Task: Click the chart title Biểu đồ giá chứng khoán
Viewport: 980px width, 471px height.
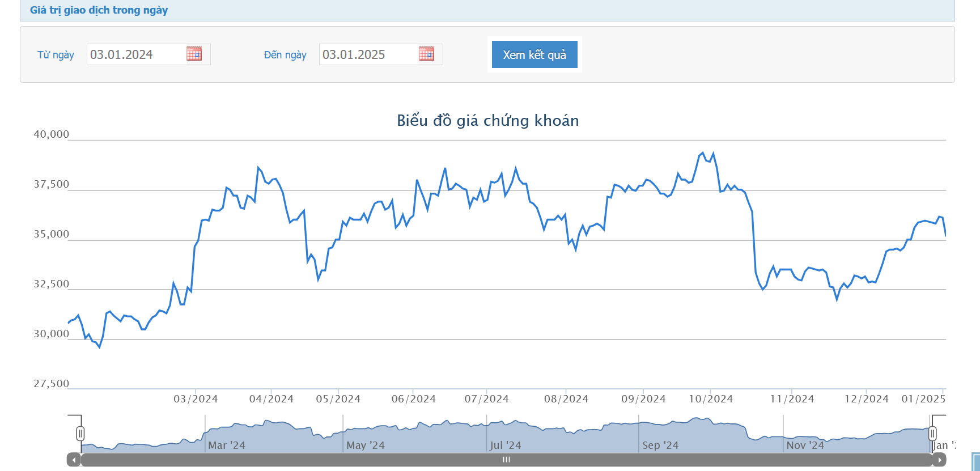Action: 487,121
